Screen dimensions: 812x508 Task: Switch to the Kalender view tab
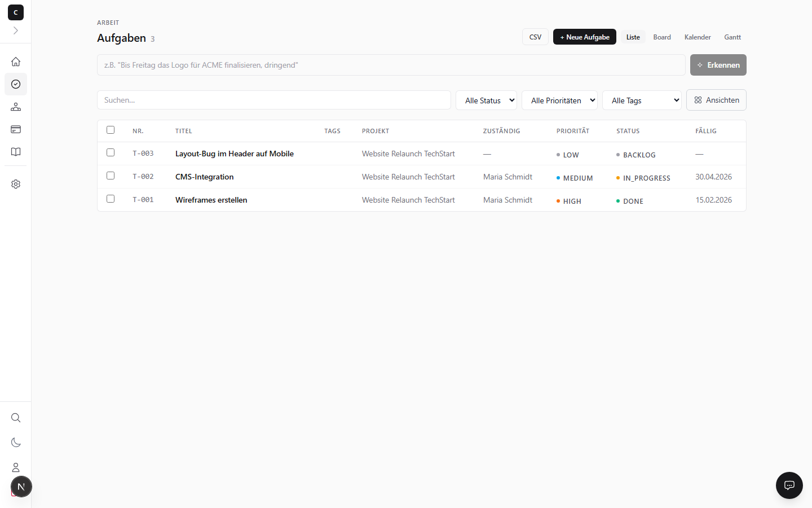pyautogui.click(x=698, y=37)
